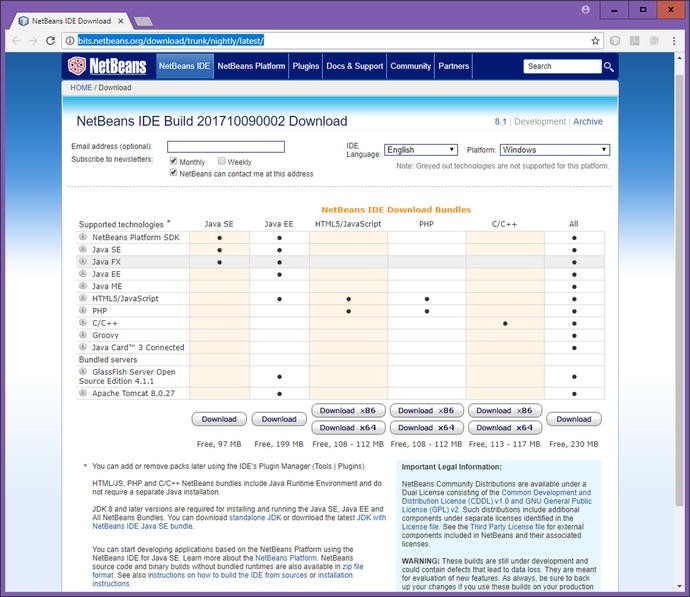Open the NetBeans IDE nav tab
Viewport: 690px width, 597px height.
[x=184, y=66]
